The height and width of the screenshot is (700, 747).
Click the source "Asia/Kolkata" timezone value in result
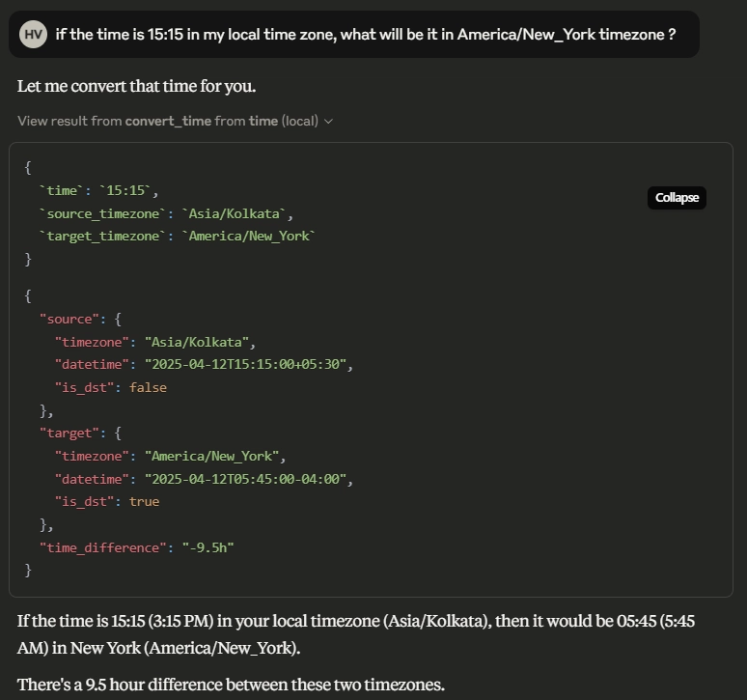197,342
